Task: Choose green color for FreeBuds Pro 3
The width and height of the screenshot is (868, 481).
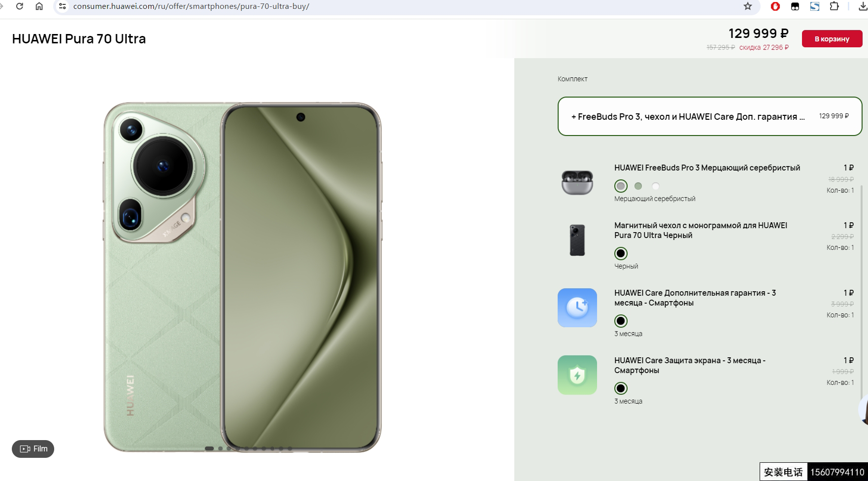Action: click(638, 186)
